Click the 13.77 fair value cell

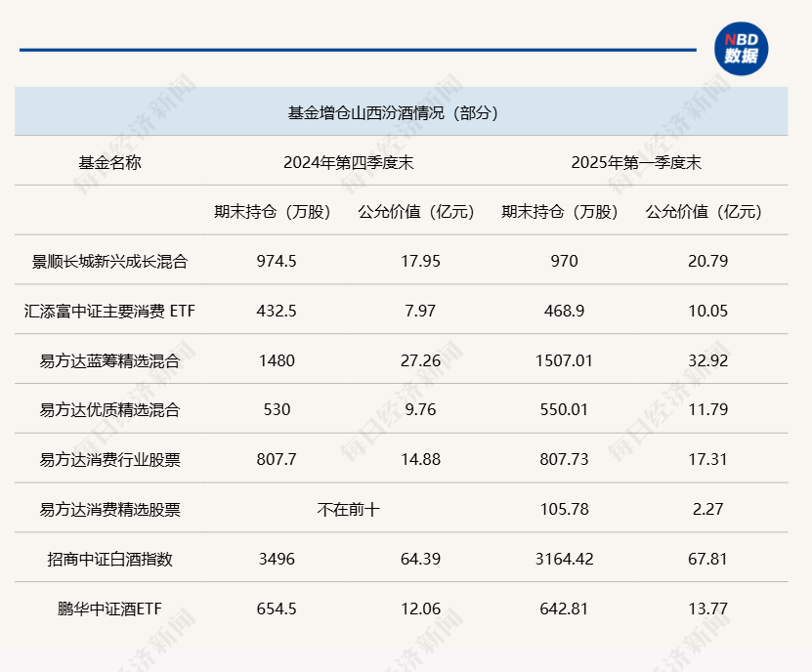[x=707, y=609]
